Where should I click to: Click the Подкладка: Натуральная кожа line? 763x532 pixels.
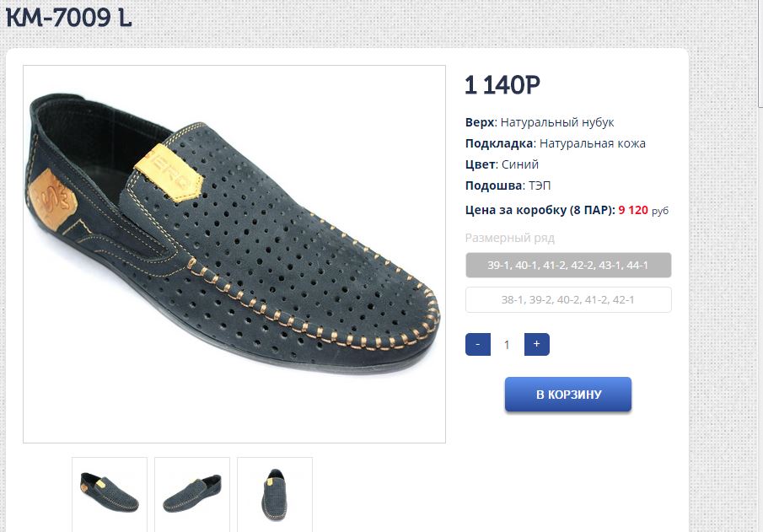556,143
